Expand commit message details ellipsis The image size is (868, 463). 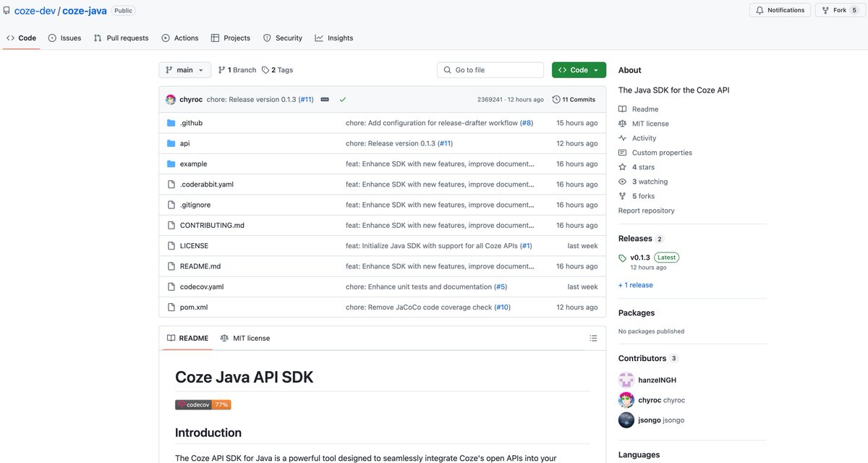click(325, 99)
